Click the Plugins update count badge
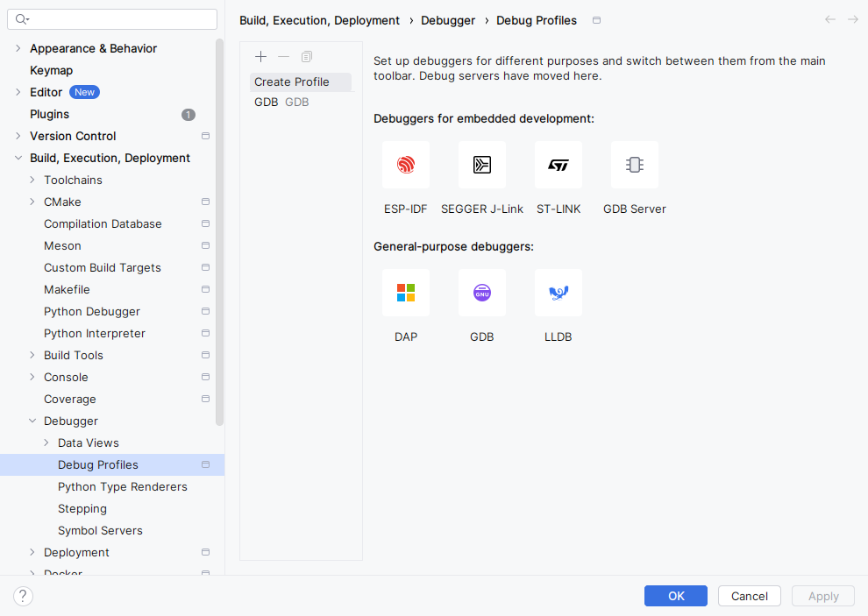The width and height of the screenshot is (868, 616). [x=189, y=115]
